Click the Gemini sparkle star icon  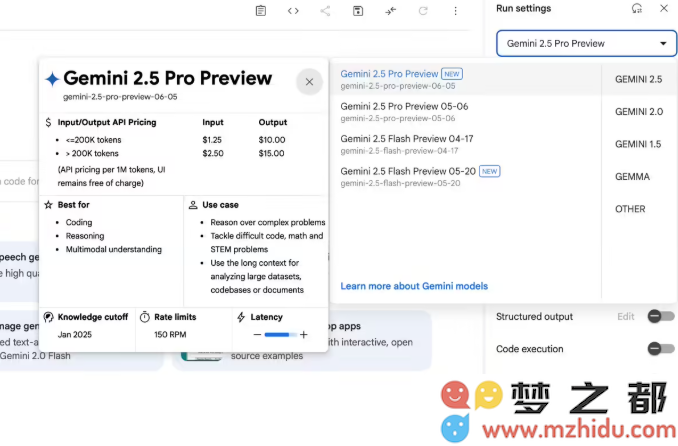pyautogui.click(x=52, y=79)
